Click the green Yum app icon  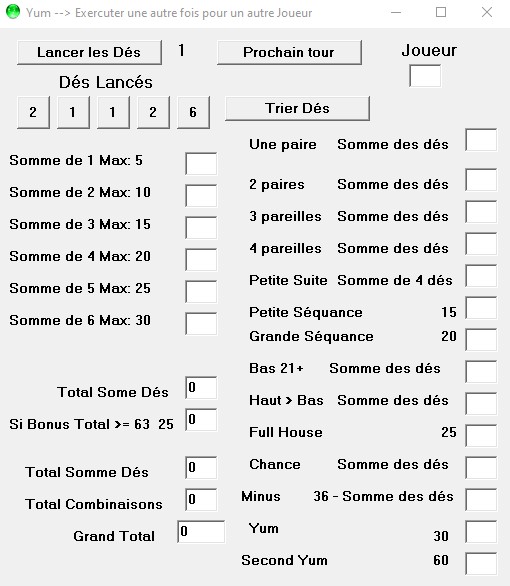point(13,12)
